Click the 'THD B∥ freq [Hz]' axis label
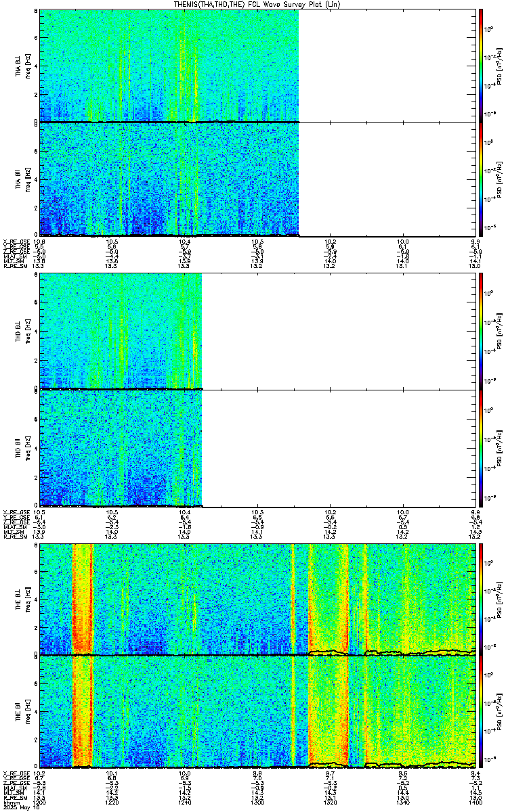This screenshot has width=508, height=812. (24, 447)
